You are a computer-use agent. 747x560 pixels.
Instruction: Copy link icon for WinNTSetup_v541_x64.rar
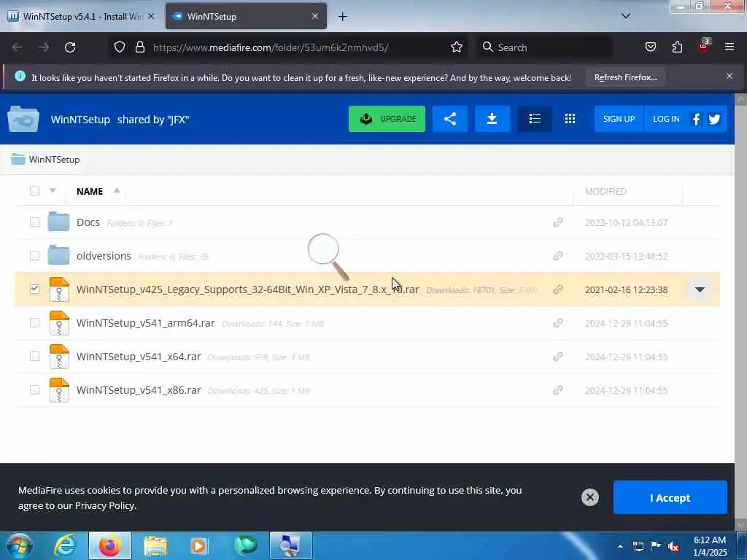point(558,356)
